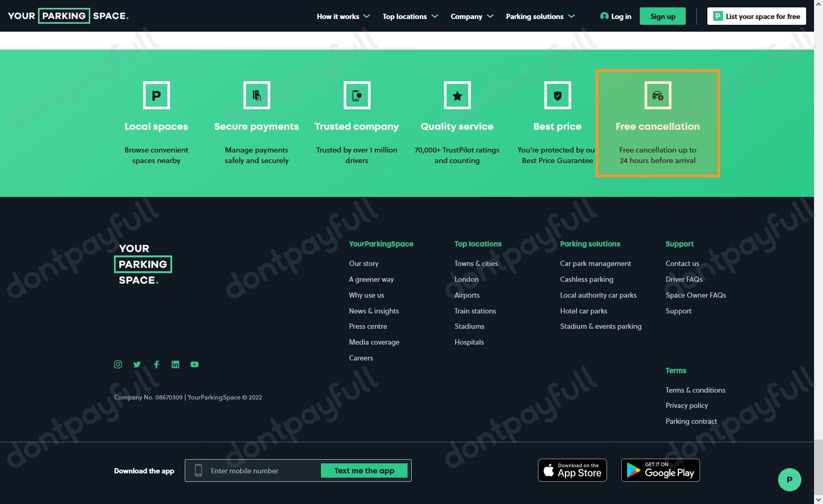Open the Train stations link

pos(475,311)
